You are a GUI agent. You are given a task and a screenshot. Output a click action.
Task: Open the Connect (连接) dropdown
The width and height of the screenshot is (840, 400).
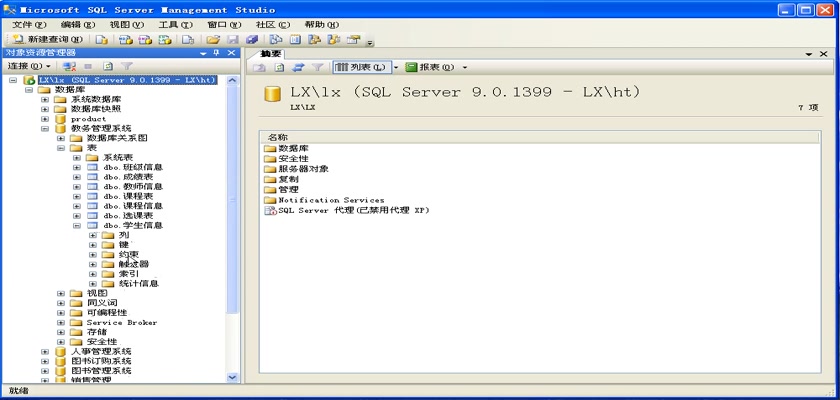(x=29, y=66)
